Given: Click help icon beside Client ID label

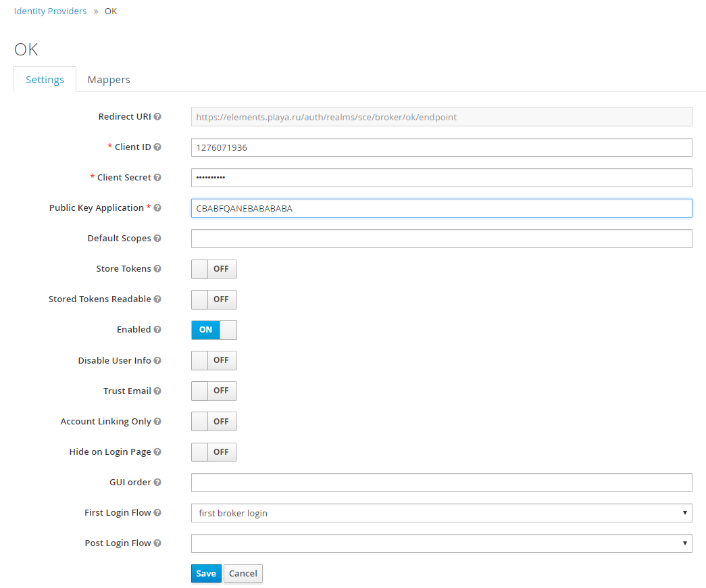Looking at the screenshot, I should point(157,147).
